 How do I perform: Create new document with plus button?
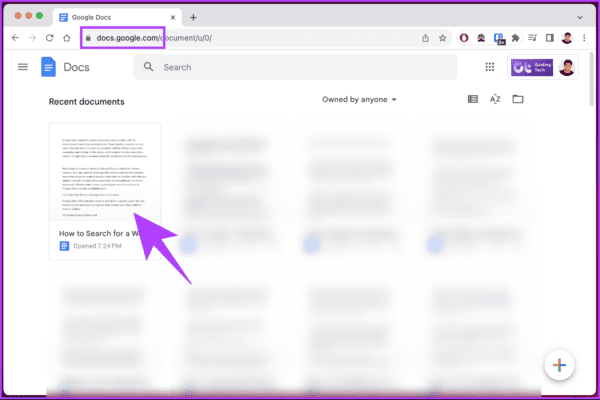559,365
